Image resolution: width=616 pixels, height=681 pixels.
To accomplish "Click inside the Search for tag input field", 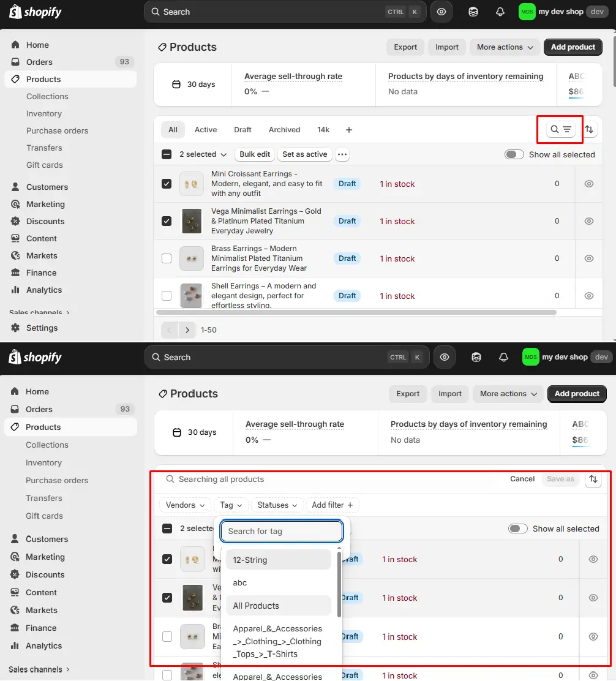I will (x=281, y=530).
